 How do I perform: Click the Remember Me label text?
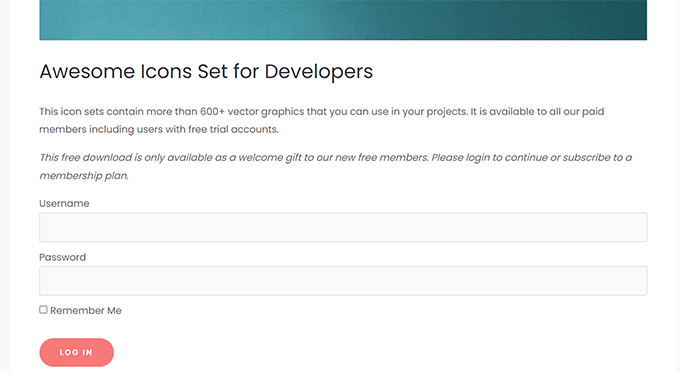[85, 310]
